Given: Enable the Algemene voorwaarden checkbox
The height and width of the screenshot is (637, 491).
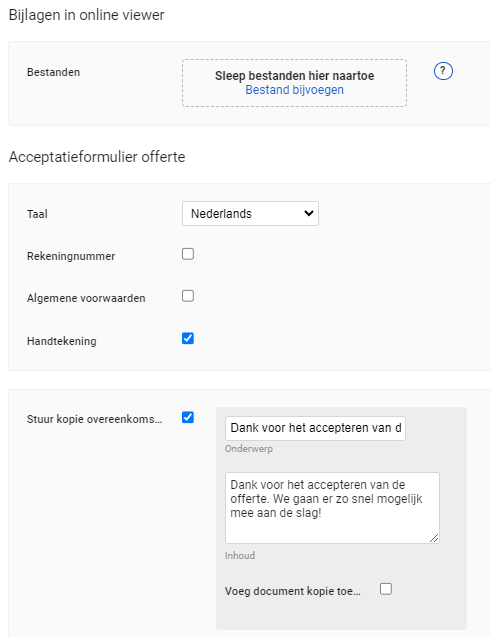Looking at the screenshot, I should point(188,296).
